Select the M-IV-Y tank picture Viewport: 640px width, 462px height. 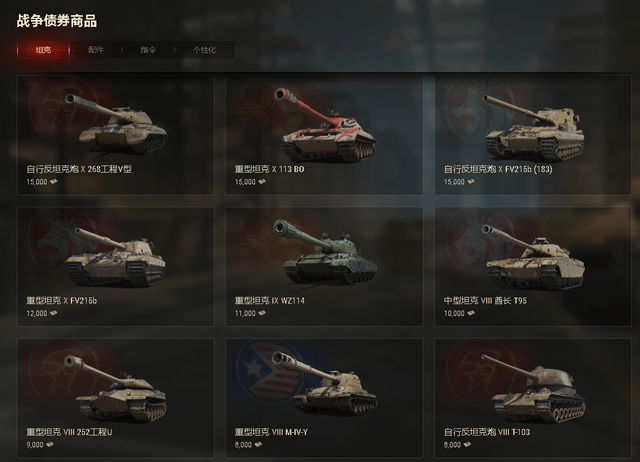[x=325, y=383]
